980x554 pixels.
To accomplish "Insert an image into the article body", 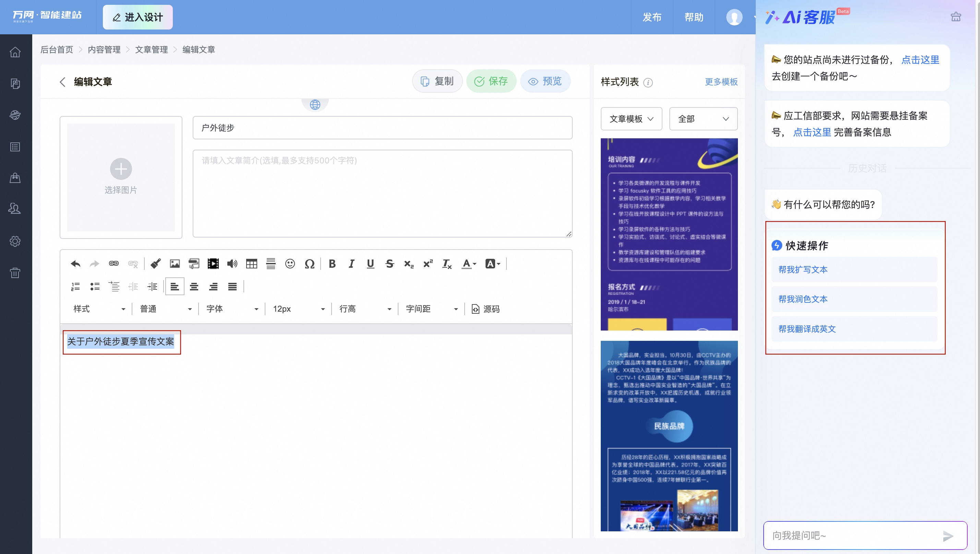I will [175, 264].
